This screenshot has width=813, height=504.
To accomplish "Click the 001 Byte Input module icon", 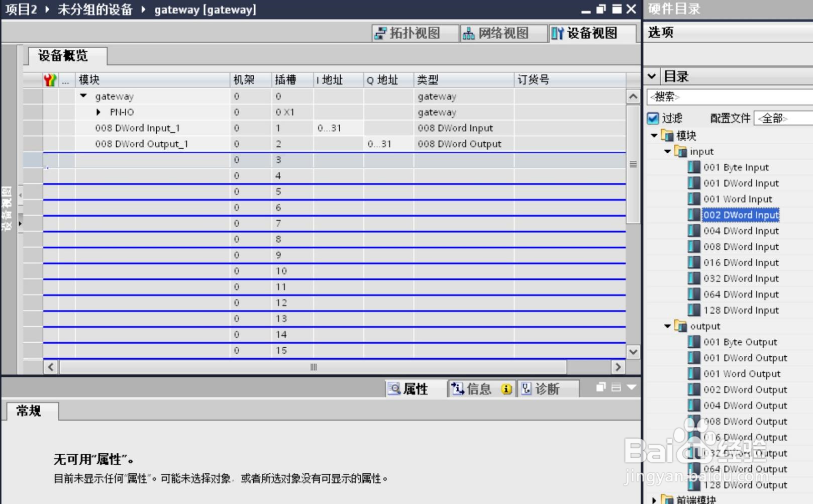I will (694, 167).
